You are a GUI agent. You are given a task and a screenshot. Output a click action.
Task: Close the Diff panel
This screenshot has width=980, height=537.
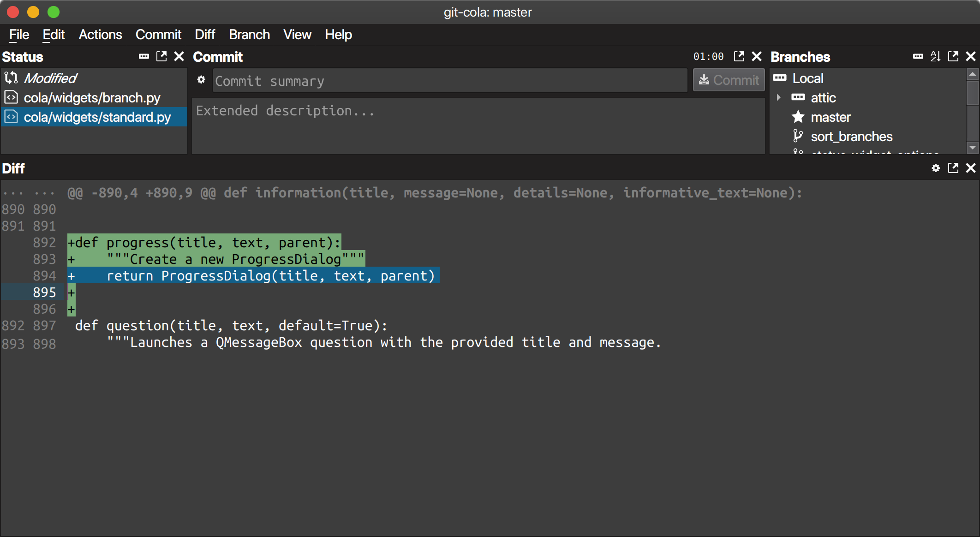click(969, 167)
